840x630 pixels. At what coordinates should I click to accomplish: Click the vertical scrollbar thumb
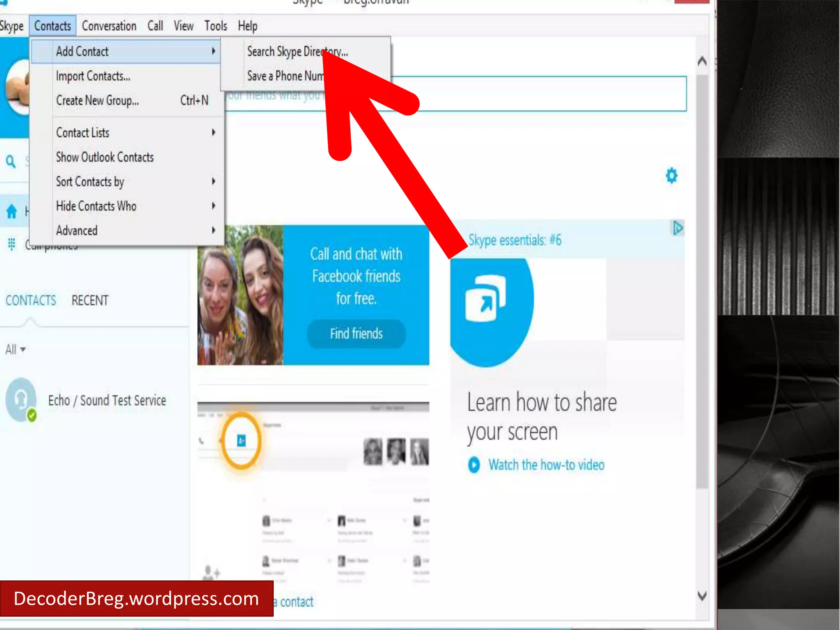pyautogui.click(x=702, y=281)
